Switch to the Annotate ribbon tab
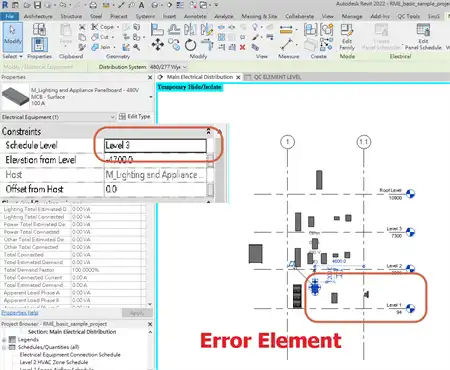The height and width of the screenshot is (370, 450). point(195,16)
